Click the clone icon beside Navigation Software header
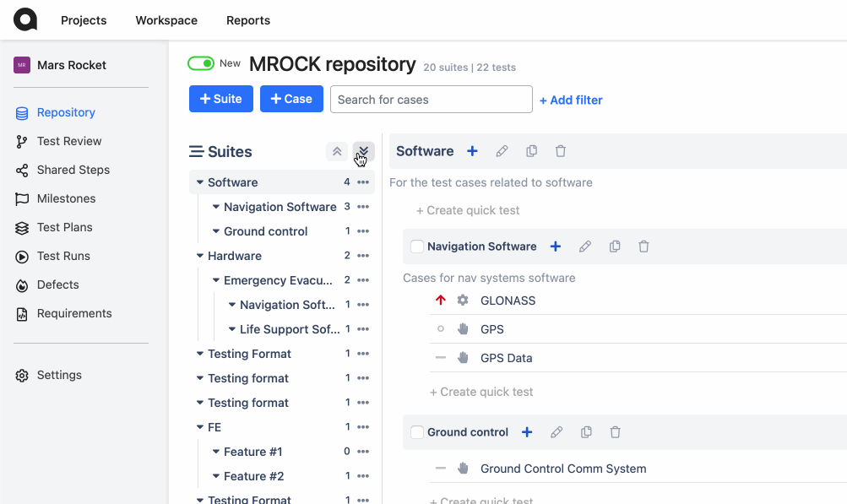Image resolution: width=847 pixels, height=504 pixels. pyautogui.click(x=615, y=247)
